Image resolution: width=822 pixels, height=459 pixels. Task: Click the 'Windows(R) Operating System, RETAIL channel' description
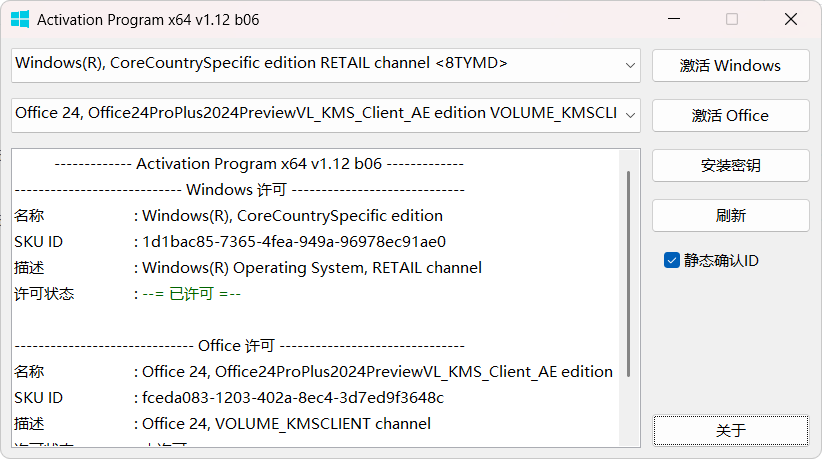point(312,268)
